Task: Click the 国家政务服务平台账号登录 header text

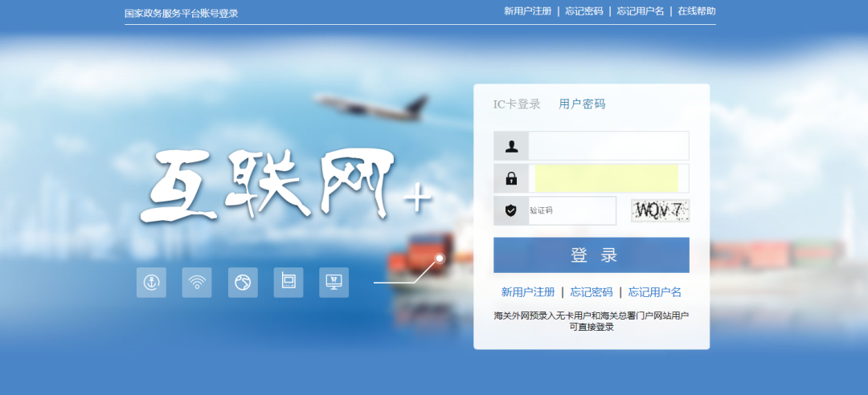Action: click(182, 14)
